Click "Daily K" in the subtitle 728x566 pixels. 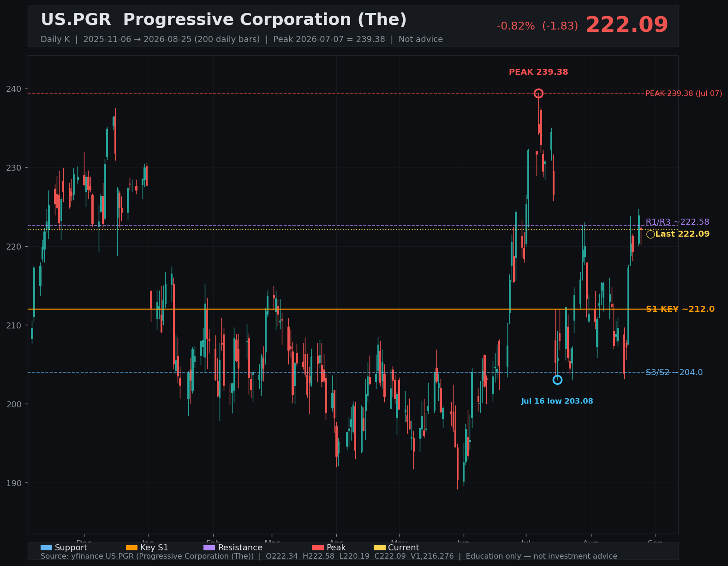(x=55, y=39)
